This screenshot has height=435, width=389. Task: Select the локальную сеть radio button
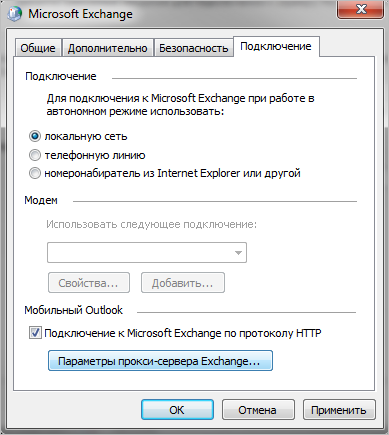[35, 136]
